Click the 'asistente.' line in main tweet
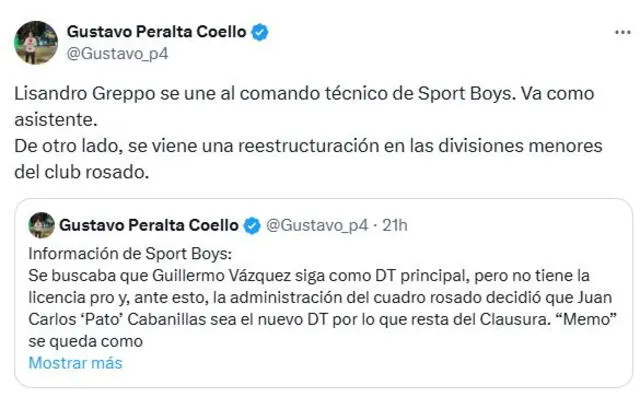Screen dimensions: 640x397 point(56,120)
